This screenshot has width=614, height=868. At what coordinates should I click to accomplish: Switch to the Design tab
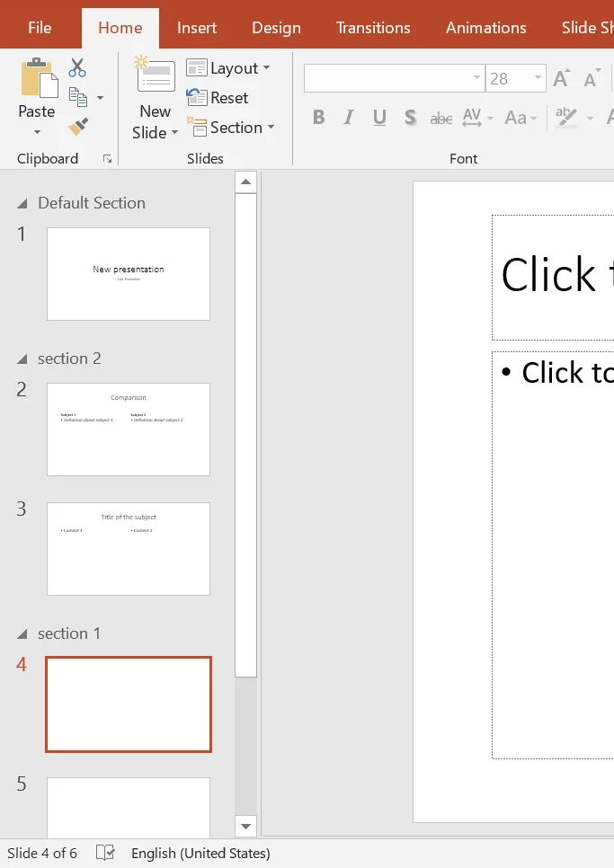point(276,28)
